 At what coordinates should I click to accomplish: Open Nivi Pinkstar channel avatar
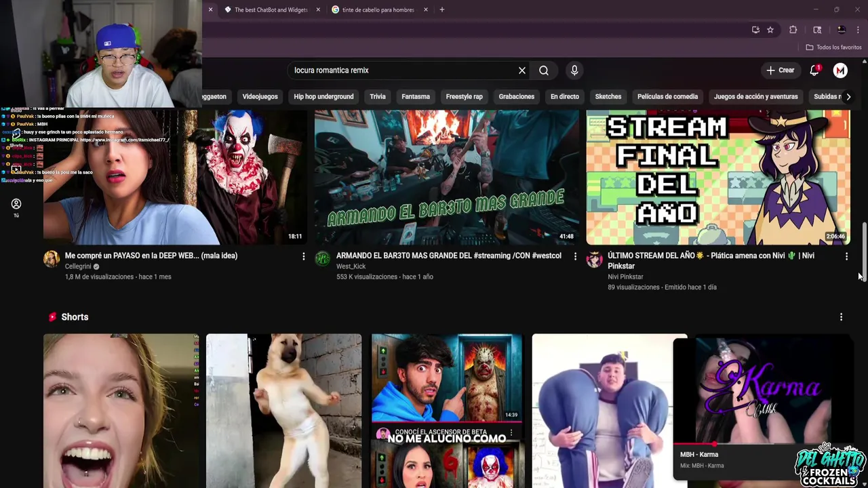click(x=595, y=259)
